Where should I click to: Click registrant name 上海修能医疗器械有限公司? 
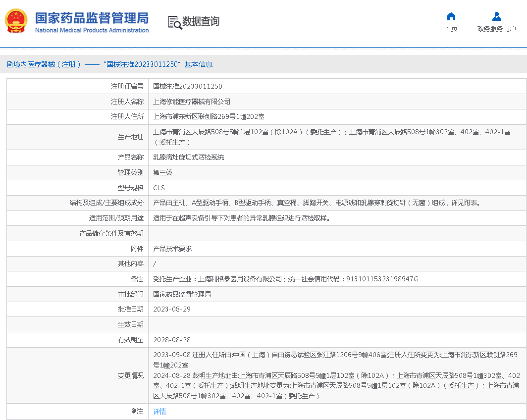(192, 102)
